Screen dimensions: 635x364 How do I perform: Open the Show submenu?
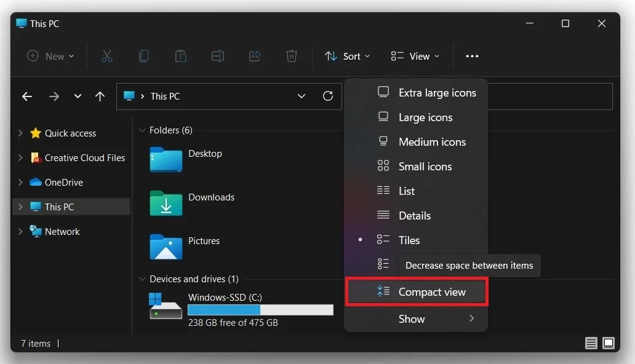pos(412,318)
